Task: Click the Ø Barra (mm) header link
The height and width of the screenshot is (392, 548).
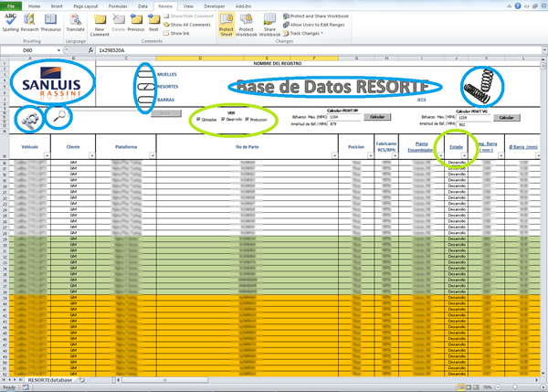Action: pyautogui.click(x=523, y=147)
